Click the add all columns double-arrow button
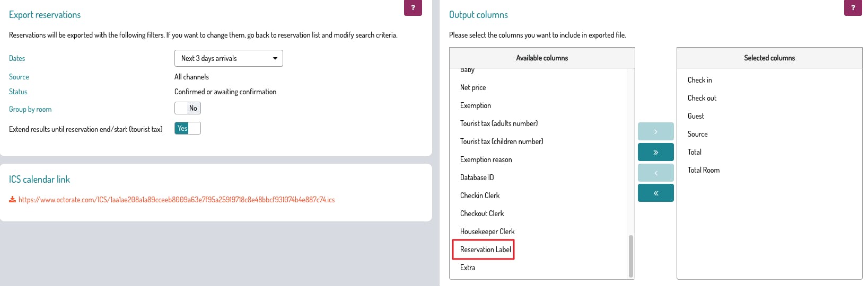Screen dimensions: 868x286 click(655, 152)
